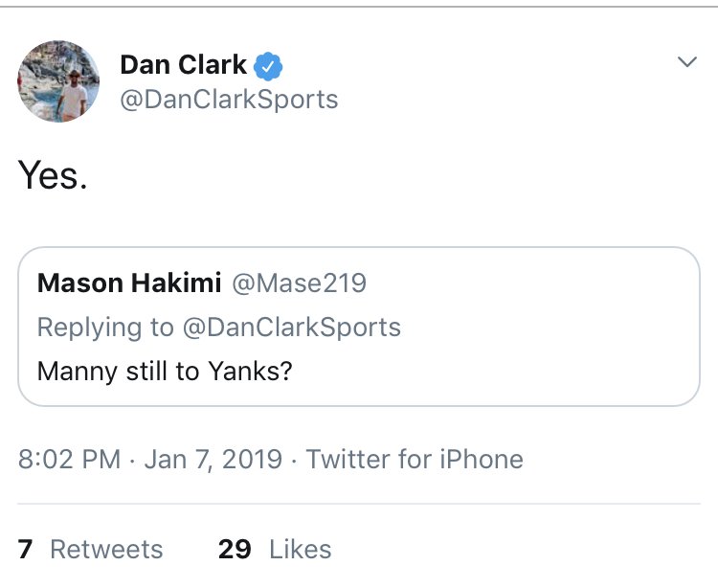The image size is (718, 588).
Task: Open the "Retweets" label
Action: [106, 549]
